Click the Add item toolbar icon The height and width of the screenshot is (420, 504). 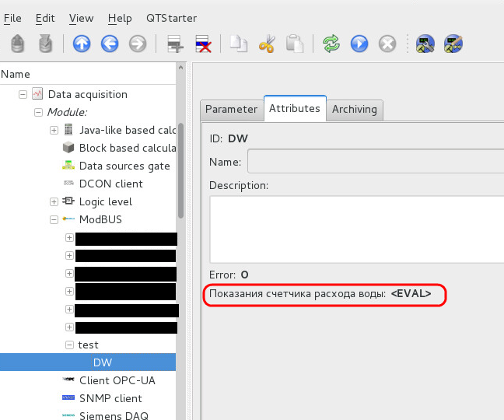click(176, 44)
